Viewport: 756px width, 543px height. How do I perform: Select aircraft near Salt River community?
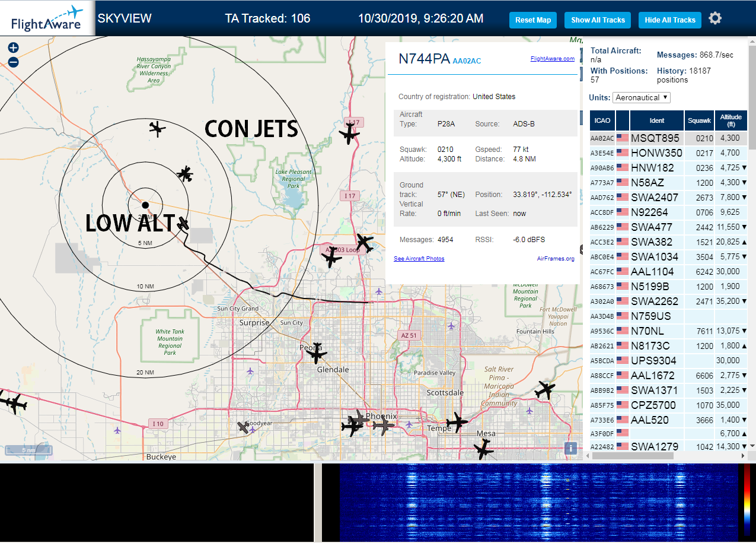(x=545, y=390)
